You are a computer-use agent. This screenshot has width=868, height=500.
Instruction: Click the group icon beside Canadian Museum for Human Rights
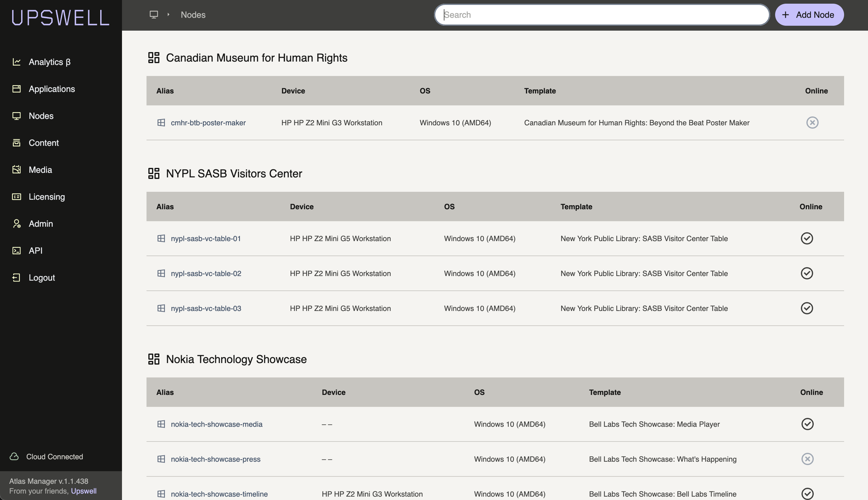[154, 57]
